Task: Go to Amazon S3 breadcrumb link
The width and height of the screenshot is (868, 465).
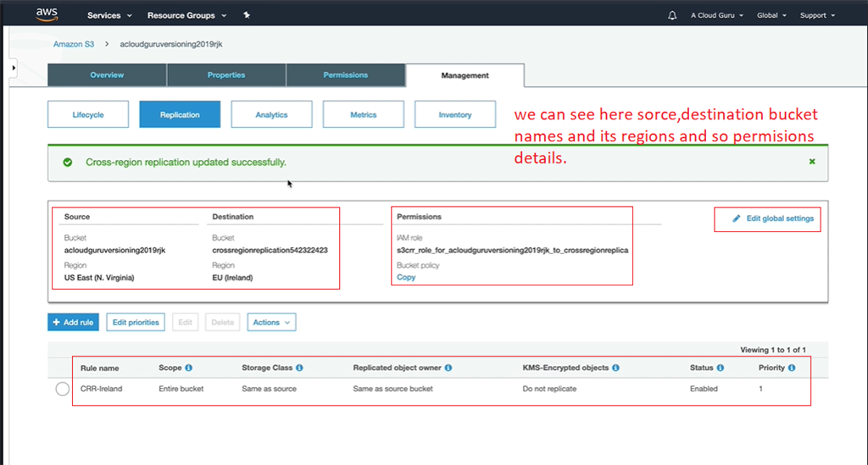Action: (x=74, y=44)
